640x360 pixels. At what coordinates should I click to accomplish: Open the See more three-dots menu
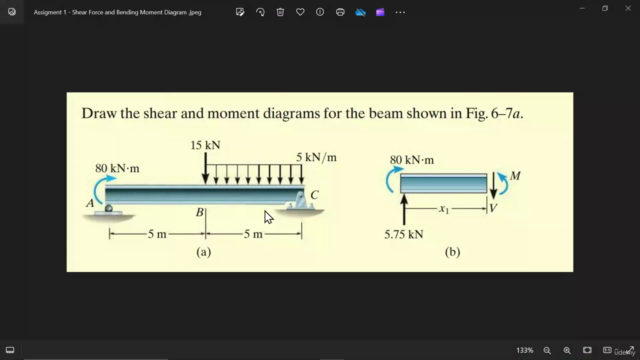coord(400,12)
